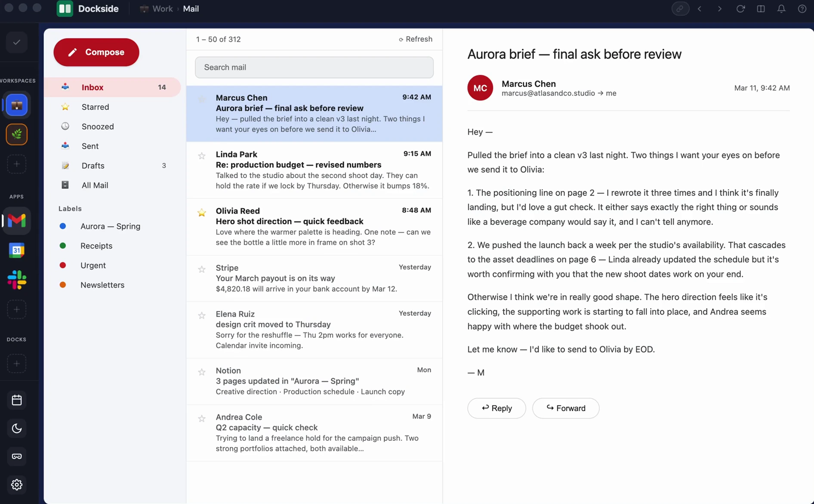This screenshot has width=814, height=504.
Task: Open the goggles icon in the bottom sidebar
Action: (x=17, y=456)
